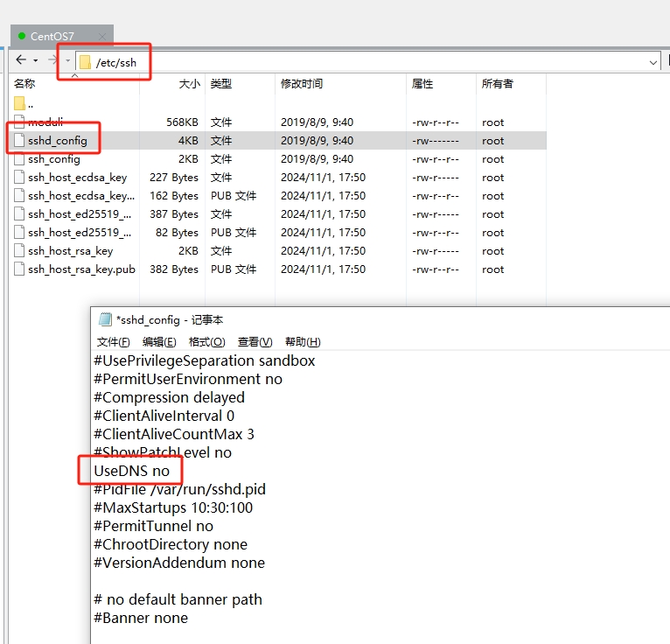
Task: Sort by 类型 column header
Action: pos(221,83)
